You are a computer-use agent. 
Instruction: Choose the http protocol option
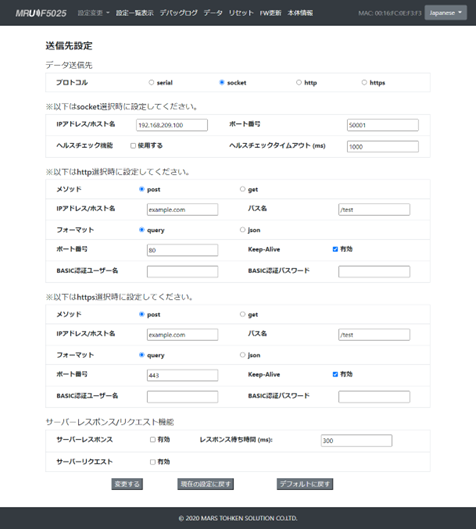(x=299, y=82)
